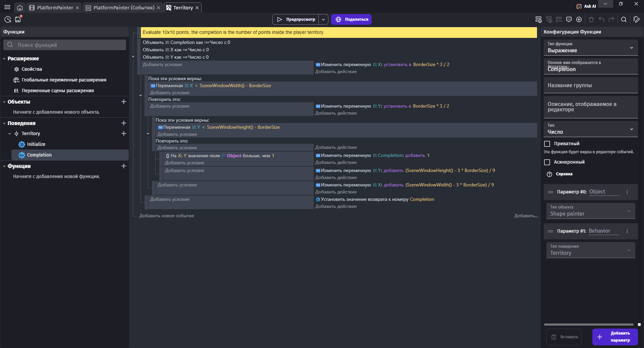
Task: Click the Добавить параметр button
Action: point(615,337)
